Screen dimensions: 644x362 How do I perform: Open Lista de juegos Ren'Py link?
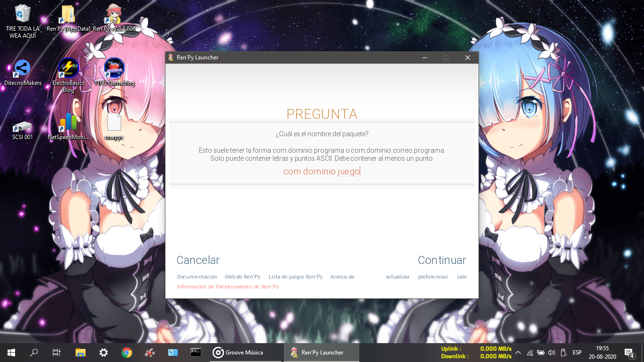tap(296, 277)
